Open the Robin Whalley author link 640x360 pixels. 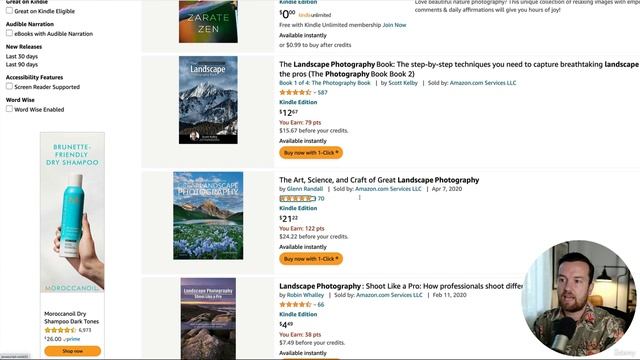pyautogui.click(x=305, y=295)
